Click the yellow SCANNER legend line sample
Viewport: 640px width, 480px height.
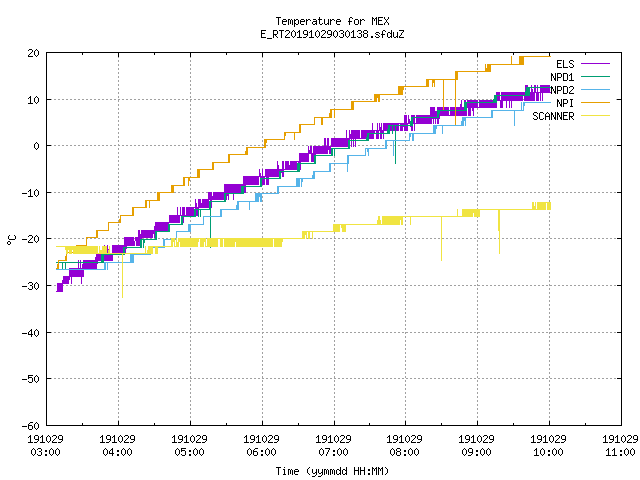click(595, 116)
